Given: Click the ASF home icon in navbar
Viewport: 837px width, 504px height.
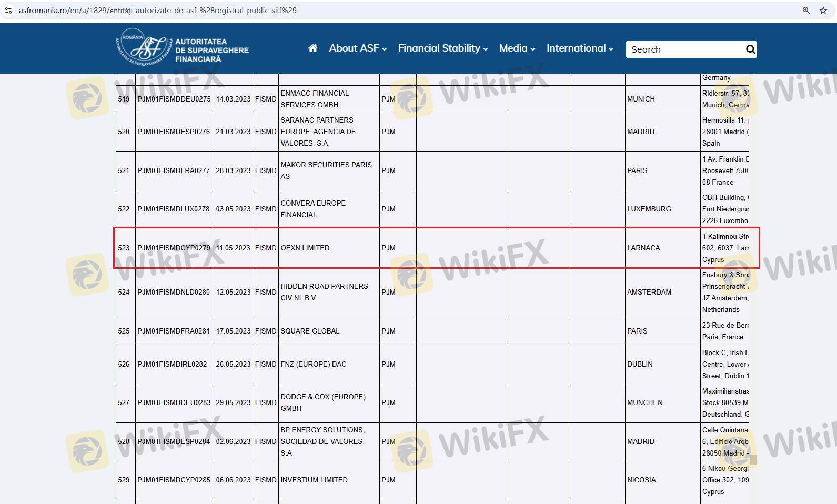Looking at the screenshot, I should pos(312,48).
